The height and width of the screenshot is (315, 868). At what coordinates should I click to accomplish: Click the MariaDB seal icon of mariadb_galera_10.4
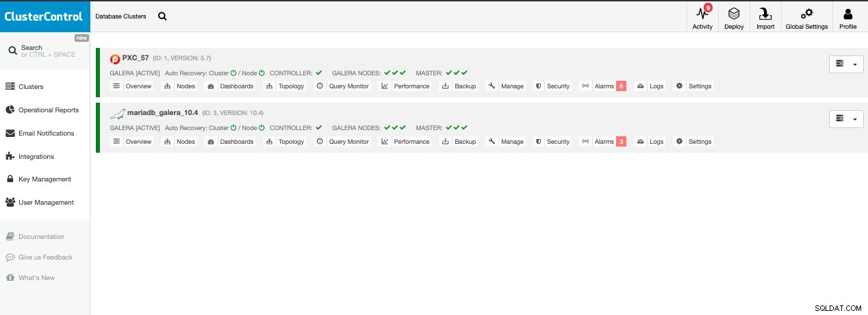pyautogui.click(x=118, y=114)
